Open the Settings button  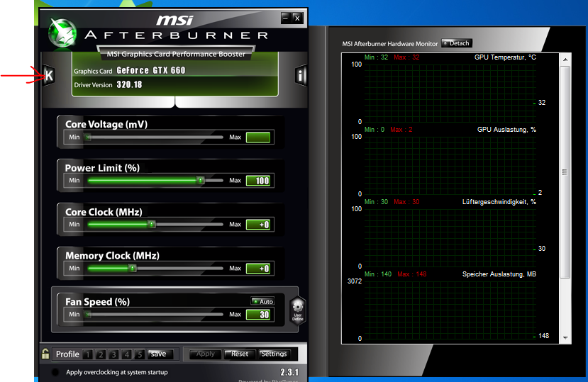[274, 354]
